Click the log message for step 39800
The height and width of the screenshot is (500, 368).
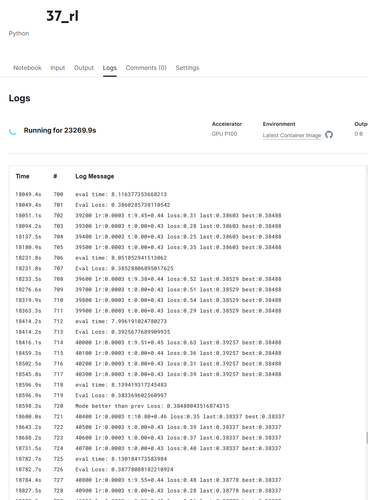(178, 300)
